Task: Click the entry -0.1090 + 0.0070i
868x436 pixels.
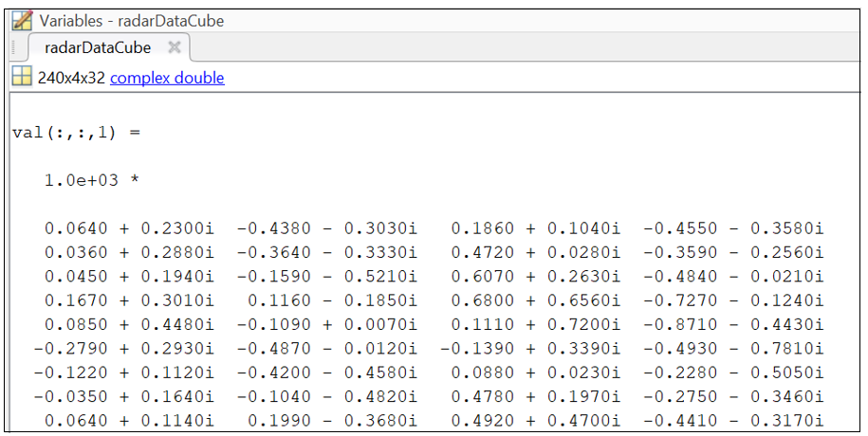Action: click(x=327, y=324)
